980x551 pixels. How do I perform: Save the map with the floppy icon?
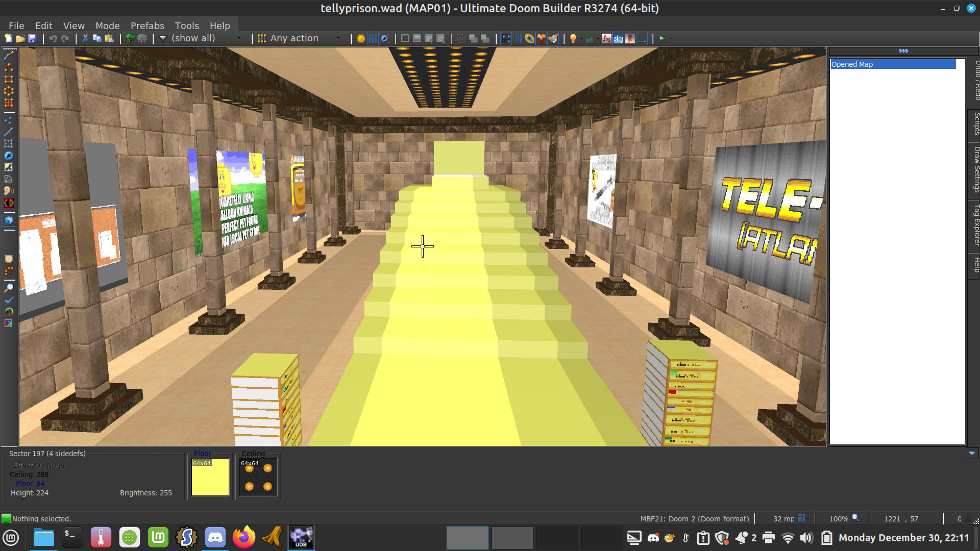coord(32,39)
